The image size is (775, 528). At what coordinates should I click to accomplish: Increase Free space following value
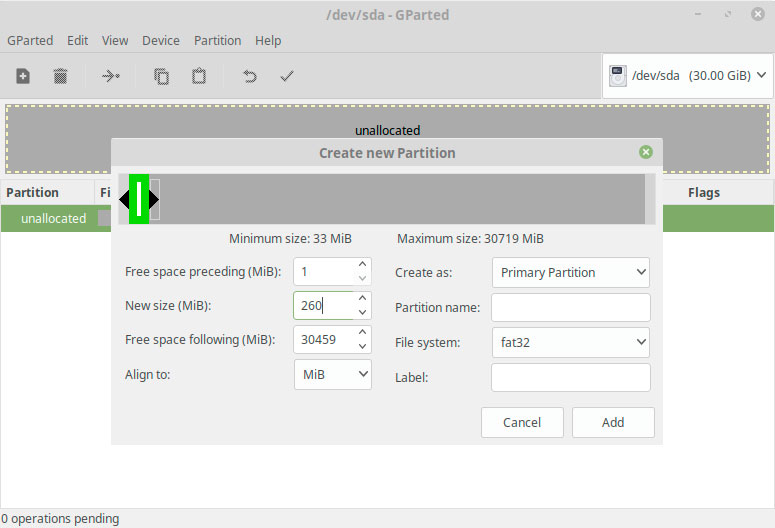(362, 332)
